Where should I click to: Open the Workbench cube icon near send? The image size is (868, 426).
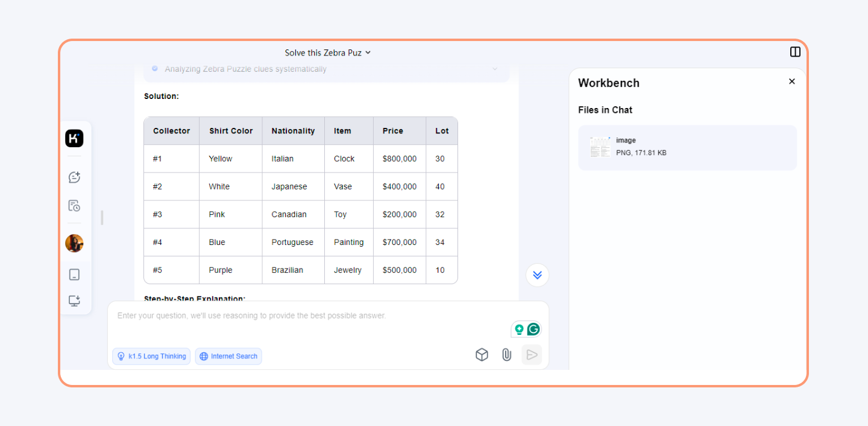coord(482,355)
